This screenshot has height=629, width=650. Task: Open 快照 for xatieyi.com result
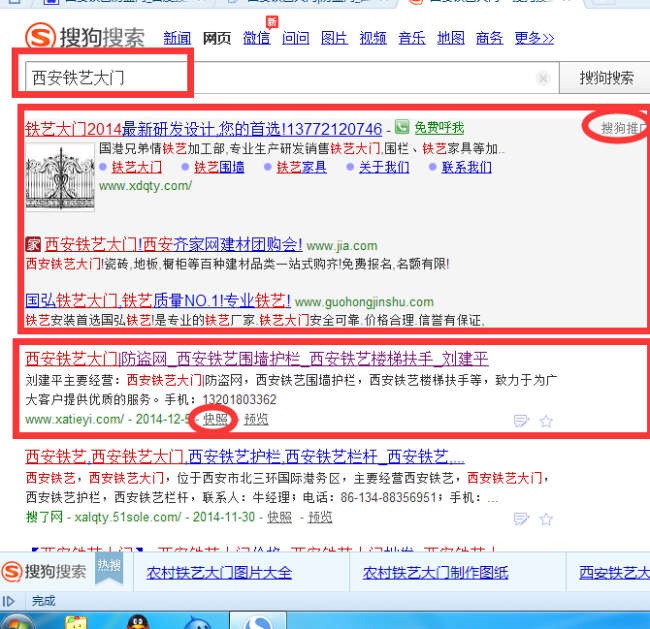[x=215, y=420]
